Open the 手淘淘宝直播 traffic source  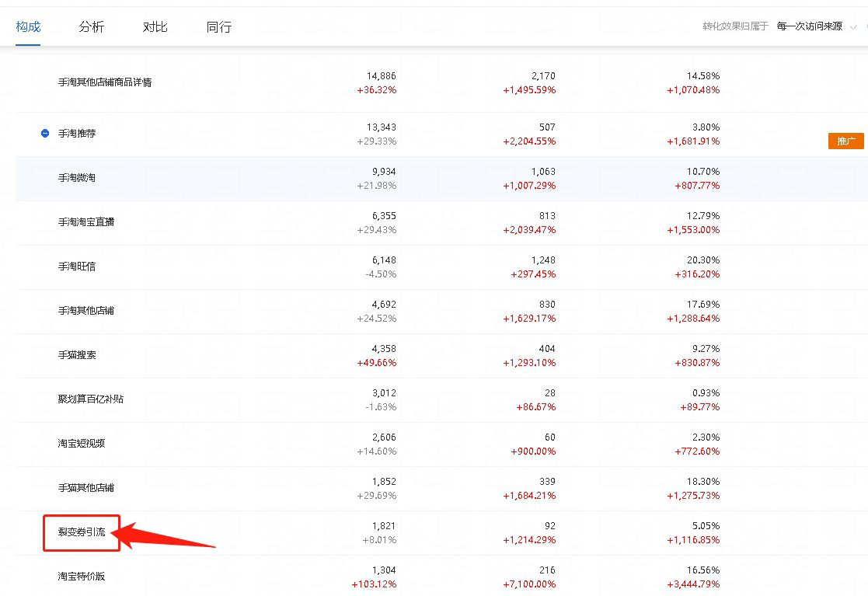(x=85, y=222)
